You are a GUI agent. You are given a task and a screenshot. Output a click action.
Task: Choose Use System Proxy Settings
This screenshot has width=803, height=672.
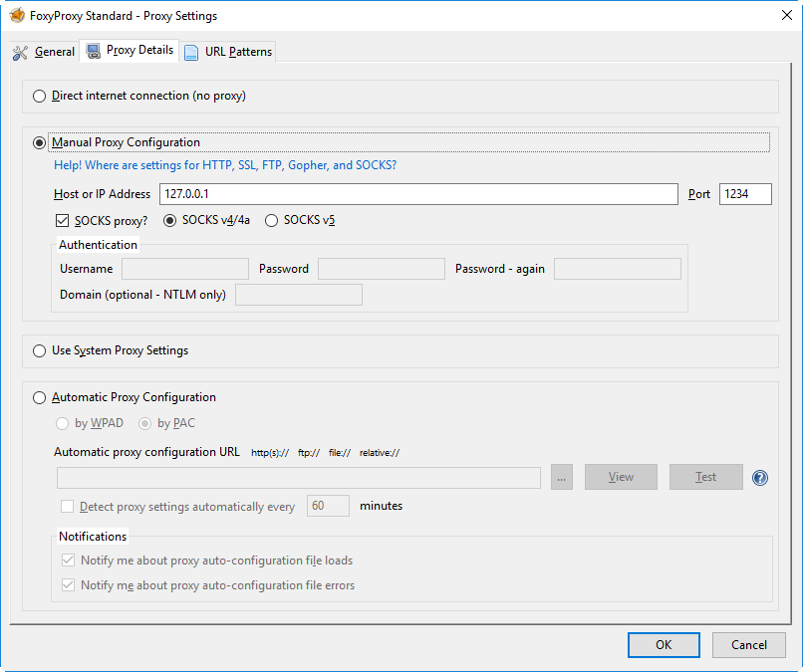(x=39, y=351)
